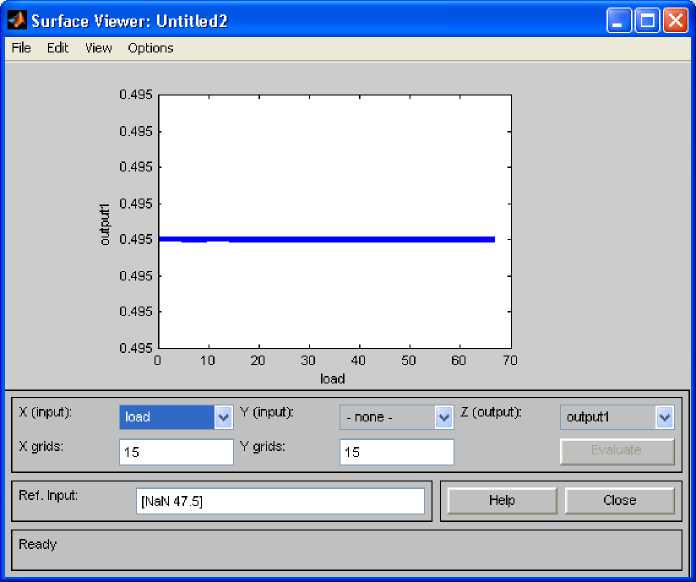Click the x-axis tick label 30
The width and height of the screenshot is (696, 582).
tap(308, 360)
